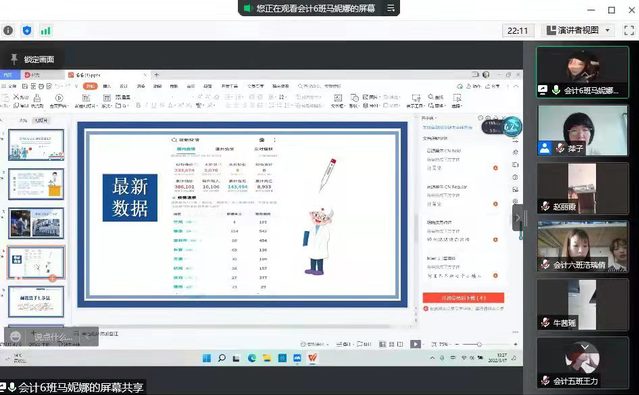Click the slideshow play button in the status bar
Image resolution: width=639 pixels, height=395 pixels.
point(415,344)
